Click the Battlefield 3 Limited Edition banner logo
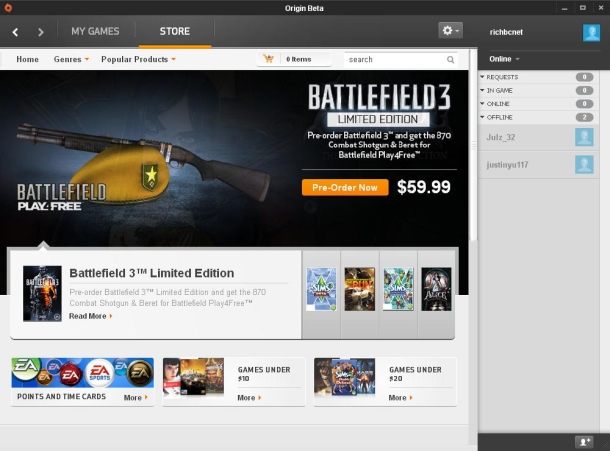The image size is (610, 451). (x=379, y=105)
